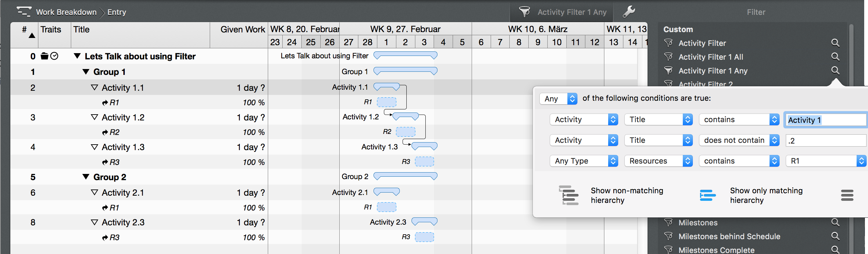Click the magnifying glass beside Activity Filter 1 All
This screenshot has height=254, width=868.
coord(836,57)
